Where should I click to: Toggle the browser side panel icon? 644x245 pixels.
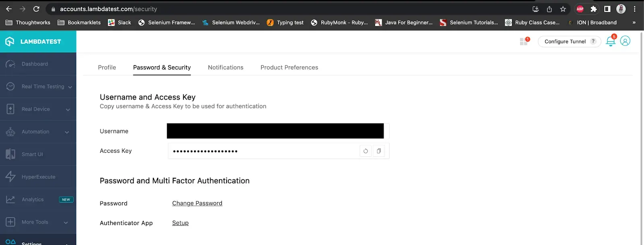[x=607, y=9]
